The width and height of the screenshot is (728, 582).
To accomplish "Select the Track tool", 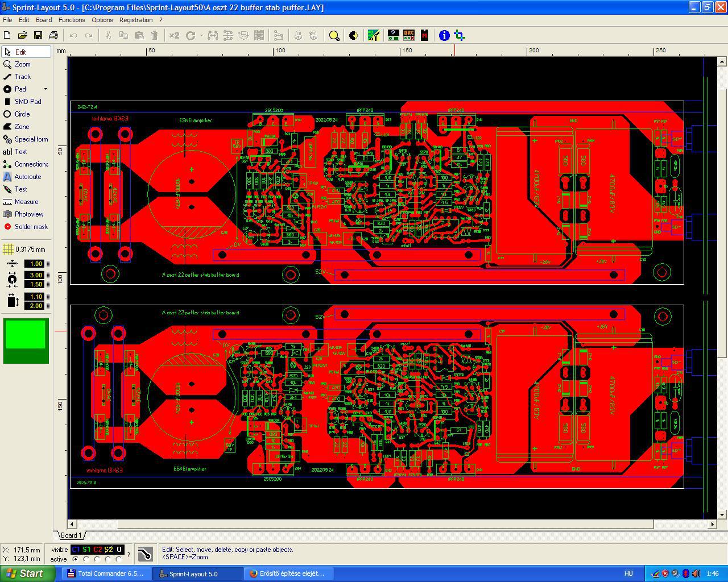I will 26,77.
